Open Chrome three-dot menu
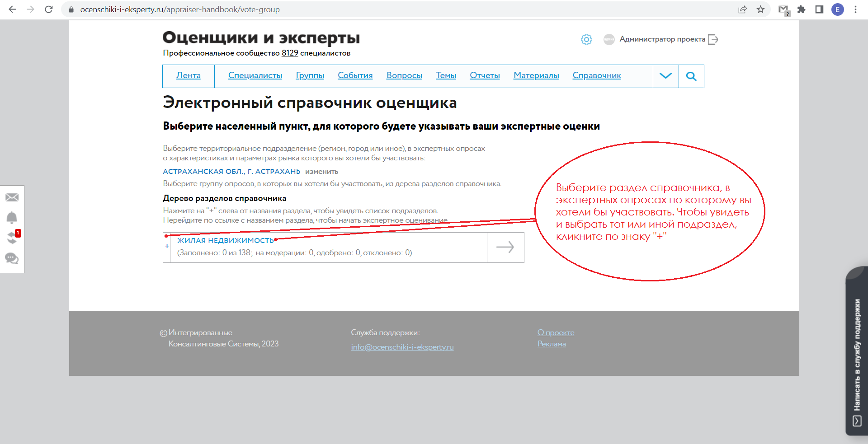Screen dimensions: 868x444 point(856,9)
